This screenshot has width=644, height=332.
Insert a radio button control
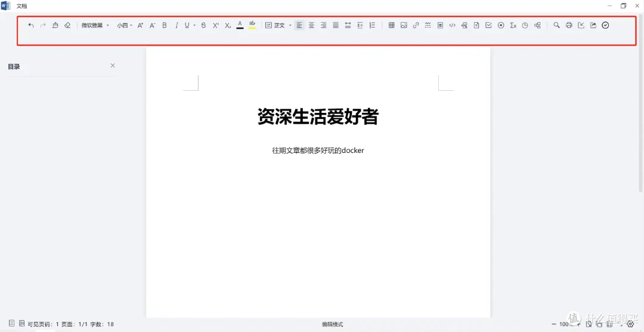click(x=501, y=26)
